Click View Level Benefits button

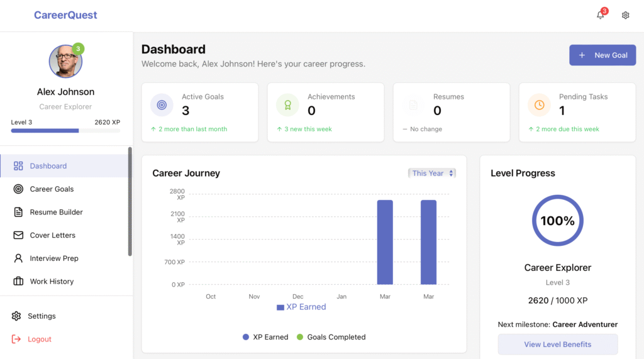point(557,345)
